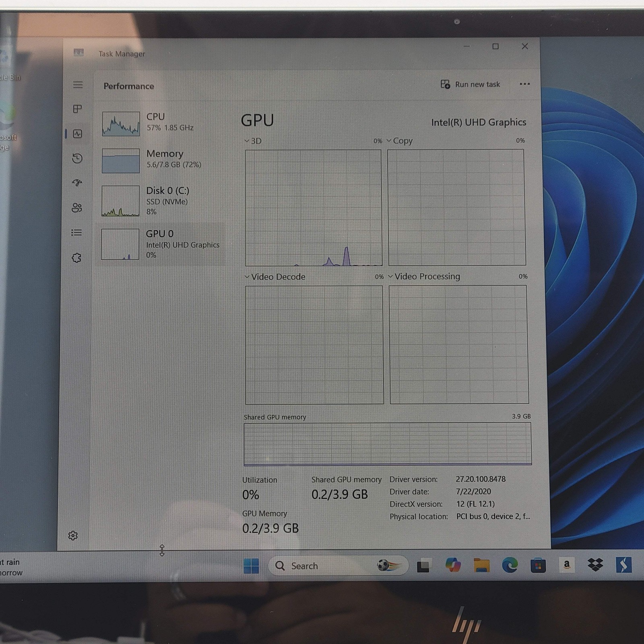644x644 pixels.
Task: Click the Task Manager title bar icon
Action: click(x=79, y=52)
